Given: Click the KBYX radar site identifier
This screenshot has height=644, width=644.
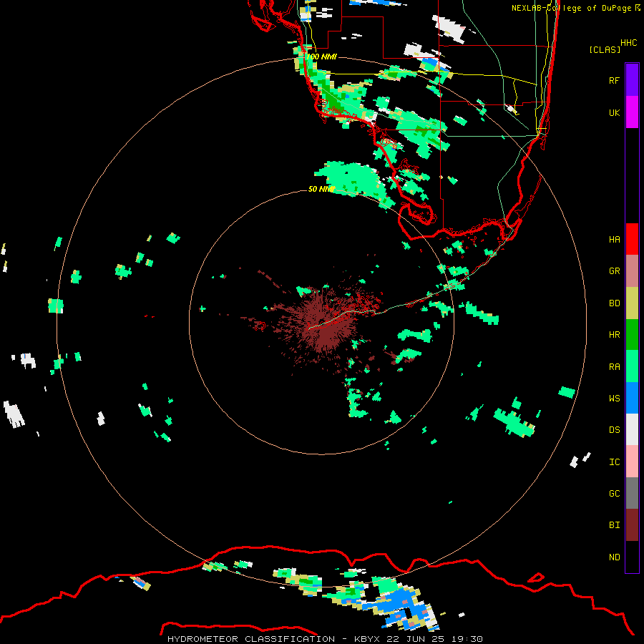Looking at the screenshot, I should [x=367, y=639].
